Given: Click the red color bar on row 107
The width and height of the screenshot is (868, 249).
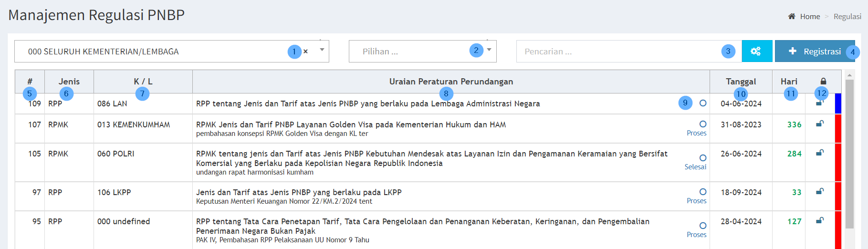Looking at the screenshot, I should 838,128.
